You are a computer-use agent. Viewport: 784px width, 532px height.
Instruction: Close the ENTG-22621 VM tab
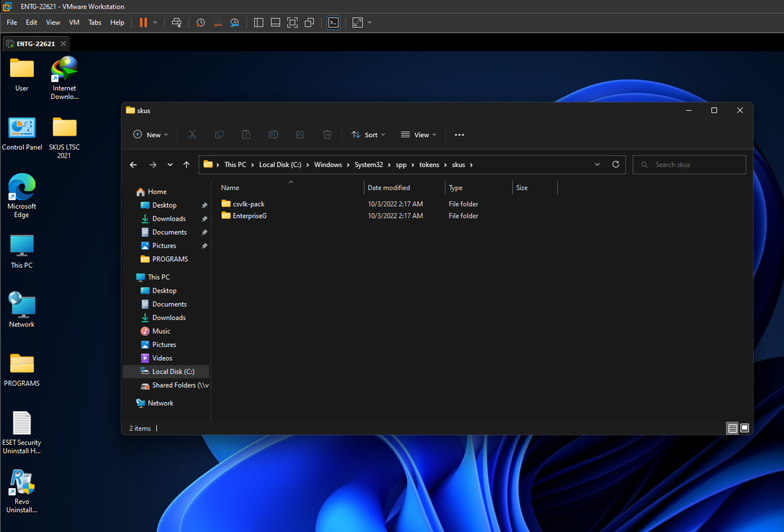click(63, 44)
